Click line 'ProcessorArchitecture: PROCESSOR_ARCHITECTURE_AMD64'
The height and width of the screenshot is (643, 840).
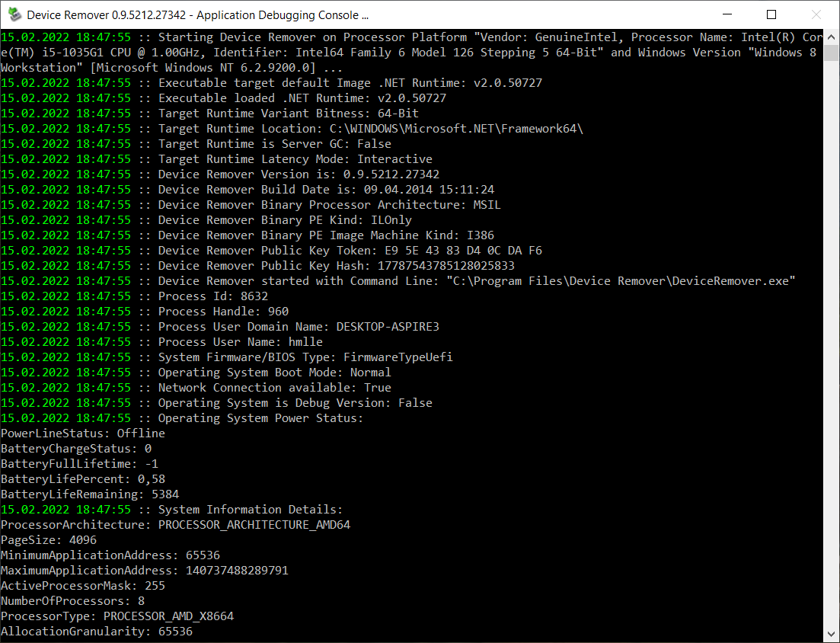(x=176, y=525)
